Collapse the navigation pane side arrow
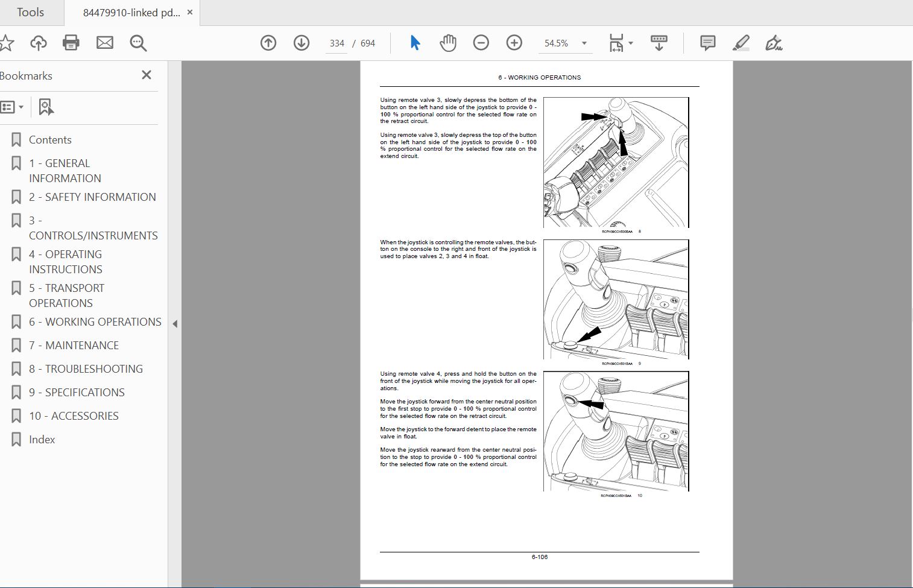913x588 pixels. [x=175, y=324]
